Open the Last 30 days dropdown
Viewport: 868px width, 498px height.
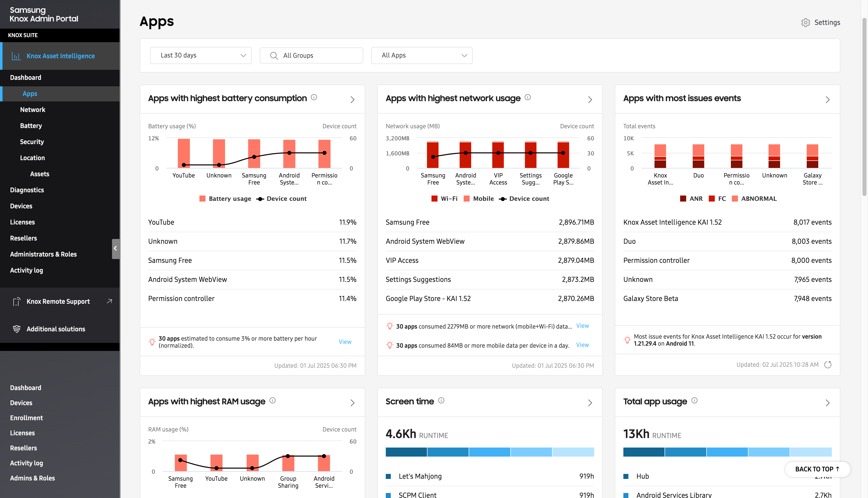pos(201,55)
